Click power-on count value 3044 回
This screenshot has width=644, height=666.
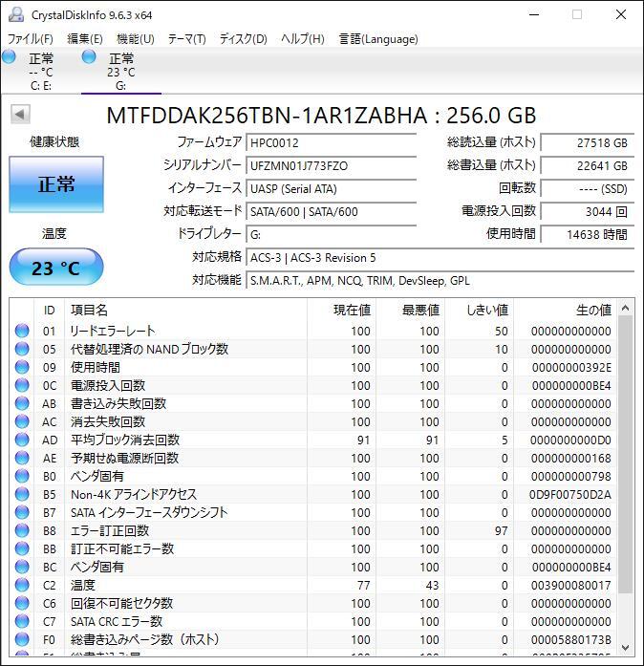pyautogui.click(x=587, y=211)
